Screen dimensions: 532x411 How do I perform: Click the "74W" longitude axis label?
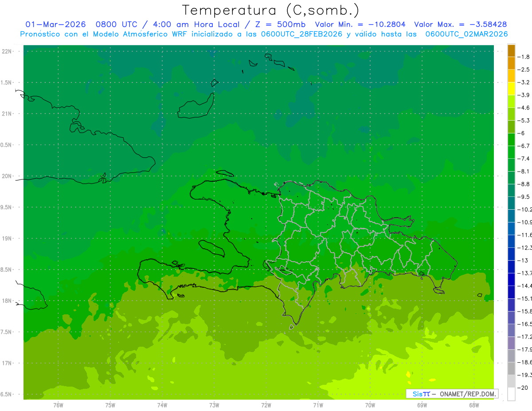[162, 405]
